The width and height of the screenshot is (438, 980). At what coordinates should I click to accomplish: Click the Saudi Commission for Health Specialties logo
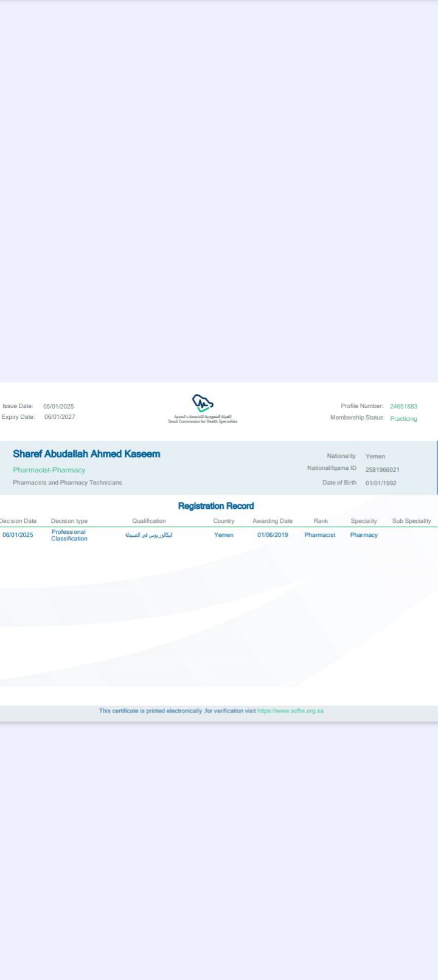[x=203, y=408]
